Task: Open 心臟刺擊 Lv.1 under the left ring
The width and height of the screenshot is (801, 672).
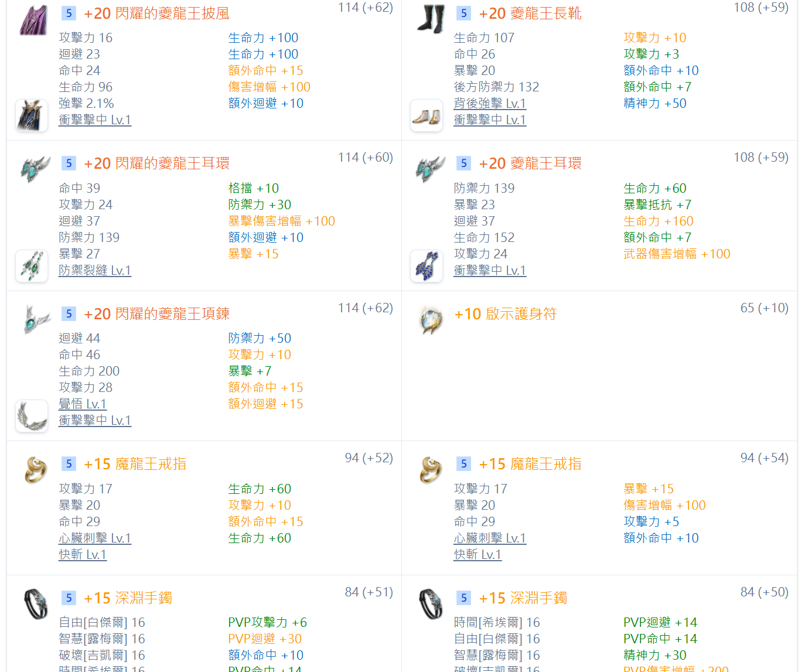Action: click(x=95, y=538)
